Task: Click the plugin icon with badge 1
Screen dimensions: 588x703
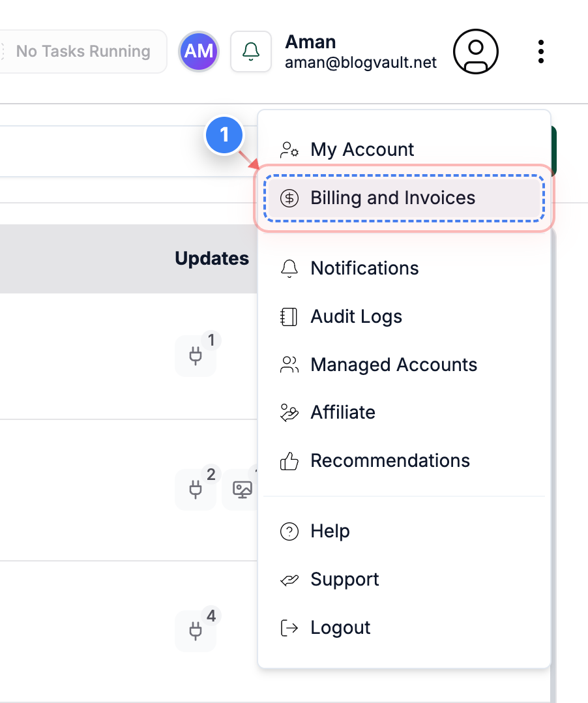Action: (x=196, y=355)
